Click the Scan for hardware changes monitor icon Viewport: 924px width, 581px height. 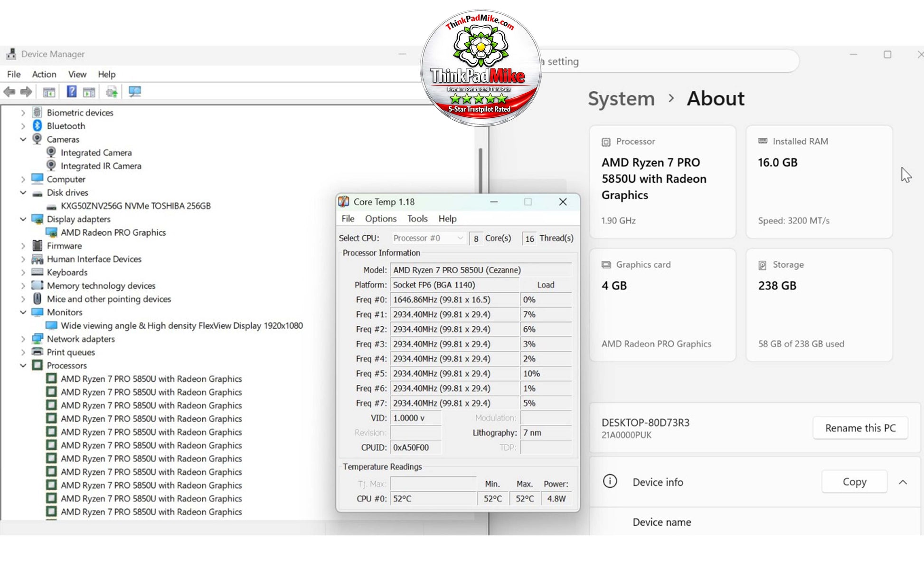click(135, 92)
